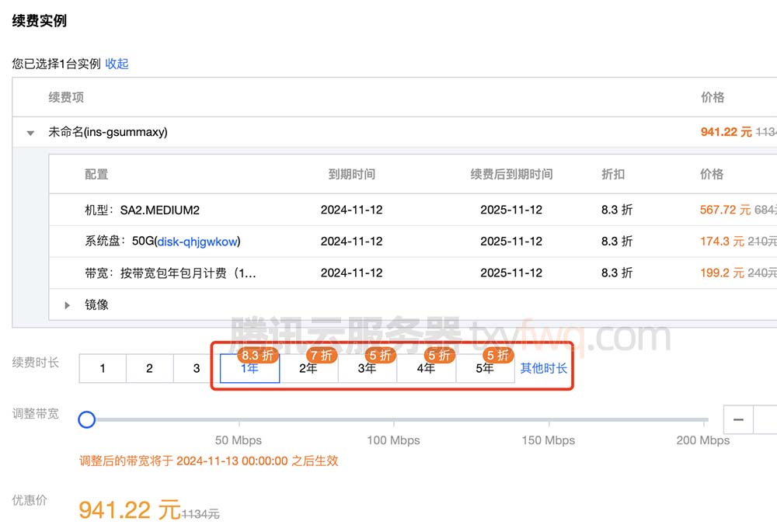This screenshot has height=532, width=777.
Task: Click the 567.72 元 price for 机型
Action: [x=725, y=210]
